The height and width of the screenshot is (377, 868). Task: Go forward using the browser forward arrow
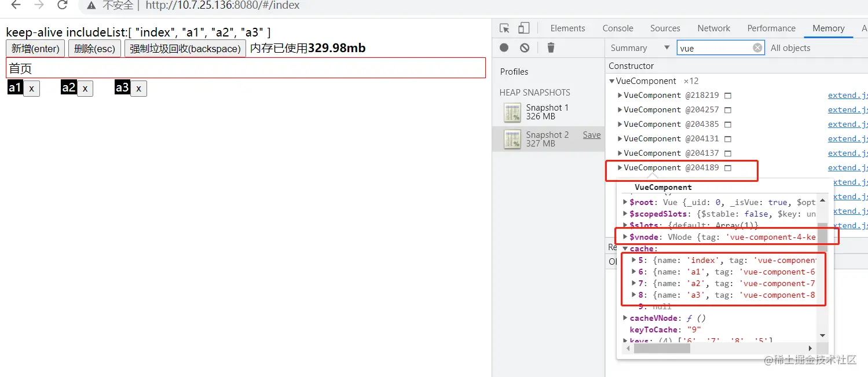tap(39, 5)
